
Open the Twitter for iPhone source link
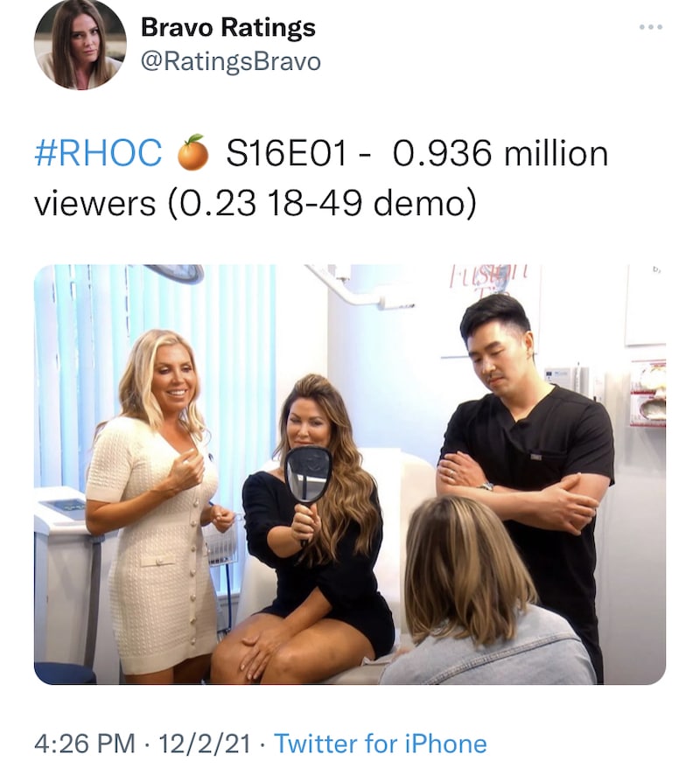click(x=380, y=744)
